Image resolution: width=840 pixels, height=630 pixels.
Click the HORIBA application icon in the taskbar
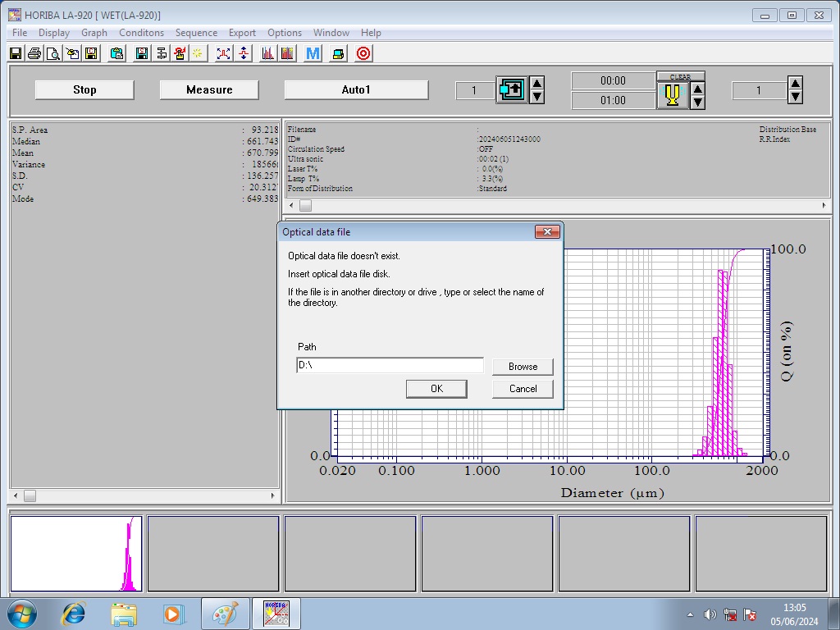pos(276,613)
